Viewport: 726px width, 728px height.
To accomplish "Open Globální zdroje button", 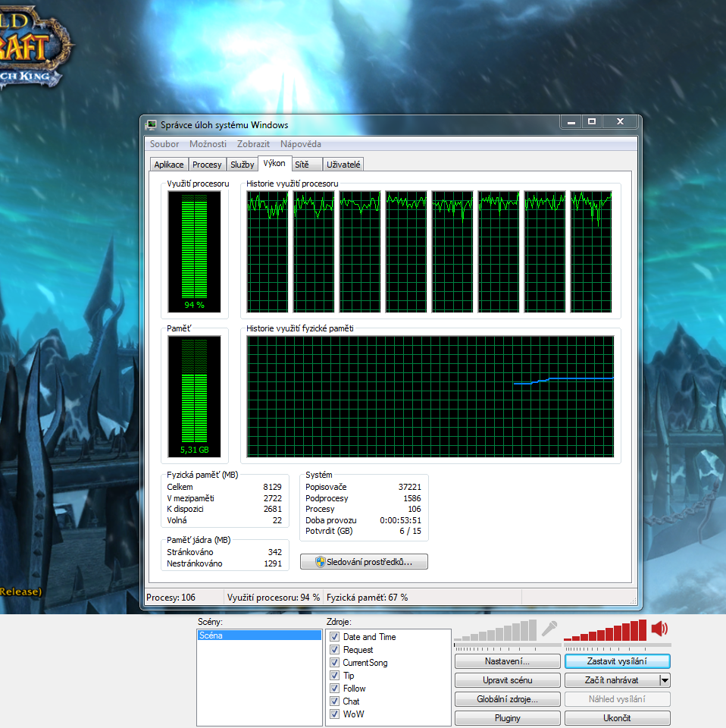I will 508,699.
